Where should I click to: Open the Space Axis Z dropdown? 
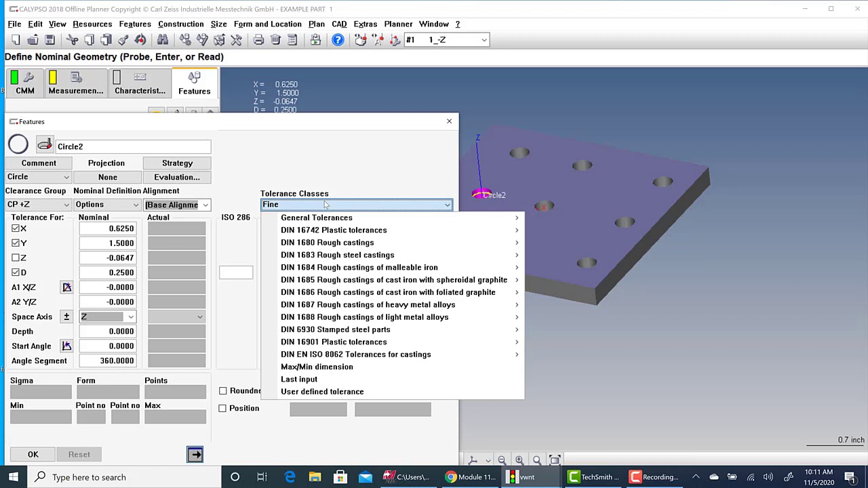(x=107, y=317)
